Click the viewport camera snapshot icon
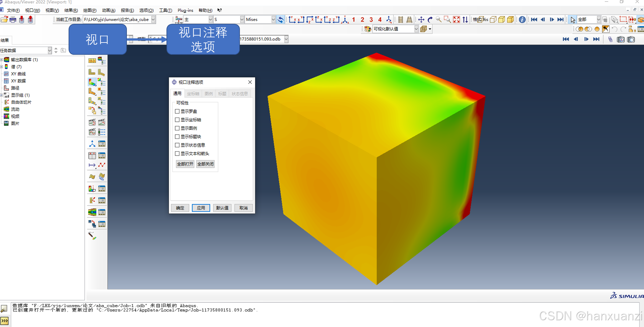This screenshot has width=644, height=327. tap(631, 39)
